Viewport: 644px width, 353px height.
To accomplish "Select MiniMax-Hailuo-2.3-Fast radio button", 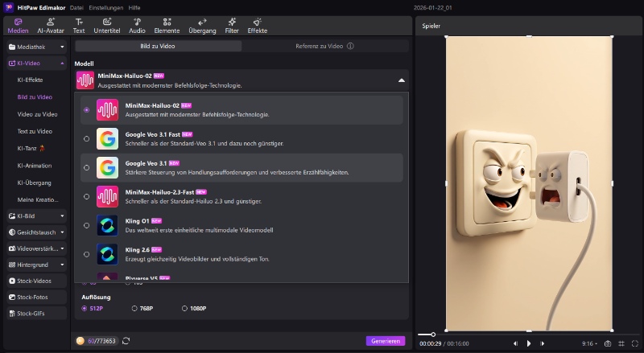I will [86, 197].
